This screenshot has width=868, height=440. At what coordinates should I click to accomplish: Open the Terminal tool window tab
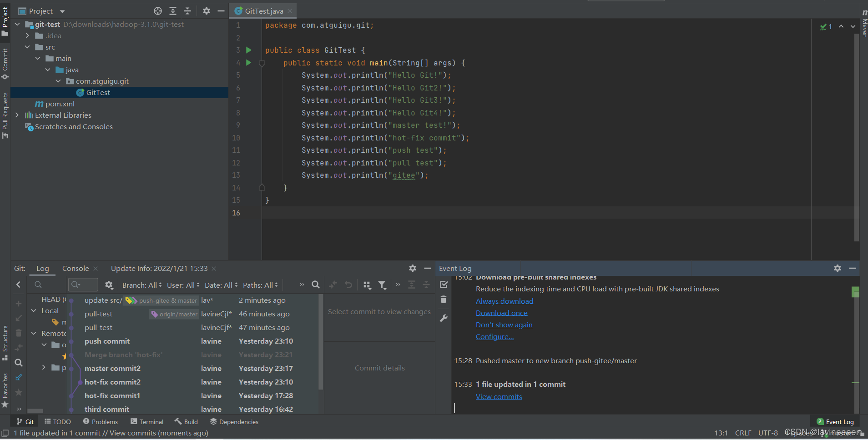(147, 422)
